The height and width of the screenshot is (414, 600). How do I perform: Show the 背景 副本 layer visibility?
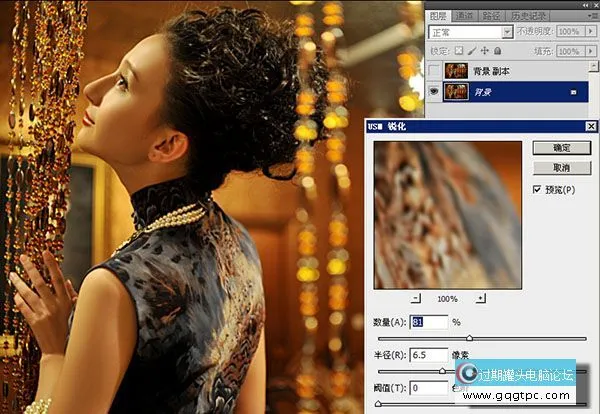pyautogui.click(x=433, y=70)
